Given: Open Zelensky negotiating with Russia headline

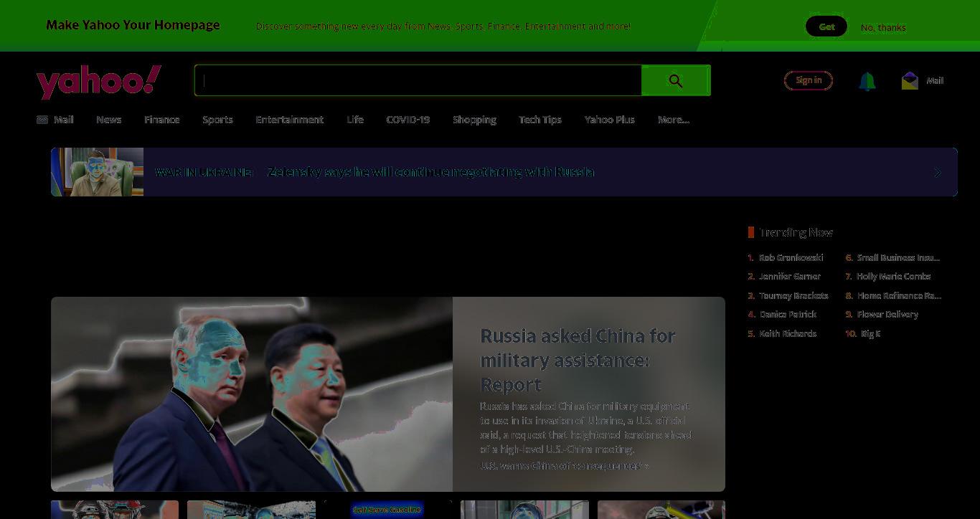Looking at the screenshot, I should pos(430,172).
